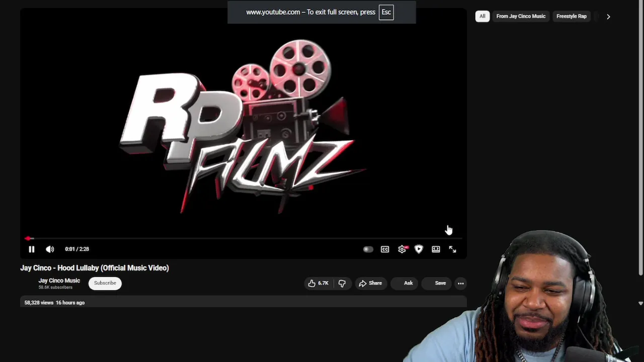
Task: Toggle the autoplay switch
Action: coord(368,249)
